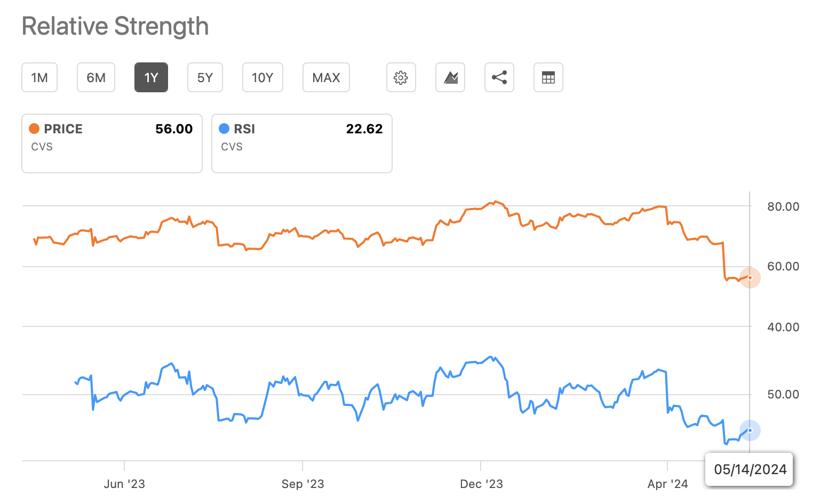Screen dimensions: 828x504
Task: Click the Jun '23 axis label
Action: [x=124, y=484]
